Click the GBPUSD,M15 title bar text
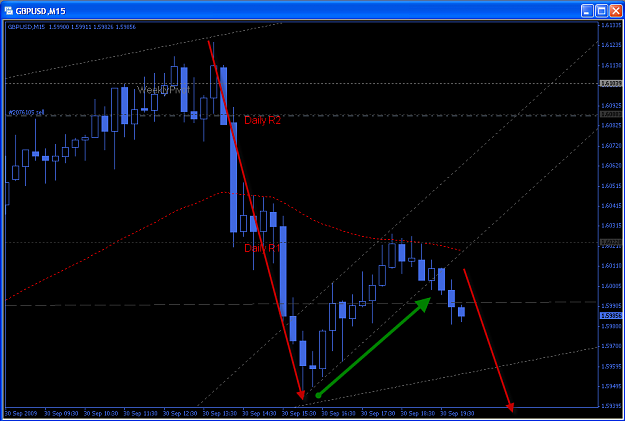625x421 pixels. 41,11
